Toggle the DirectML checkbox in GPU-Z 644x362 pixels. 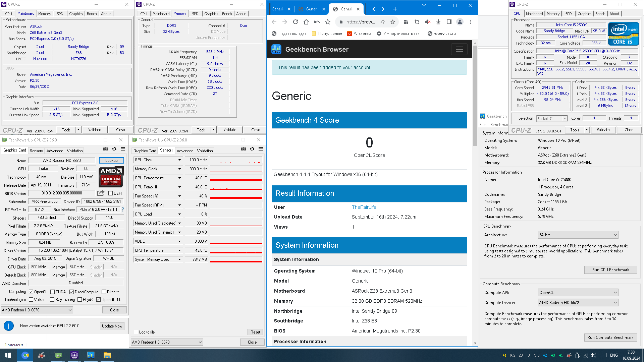[104, 292]
